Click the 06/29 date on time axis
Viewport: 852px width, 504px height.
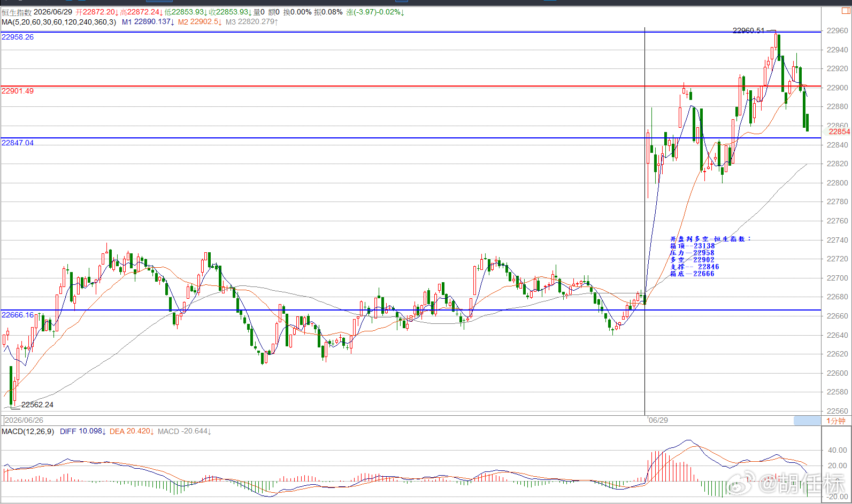coord(658,420)
